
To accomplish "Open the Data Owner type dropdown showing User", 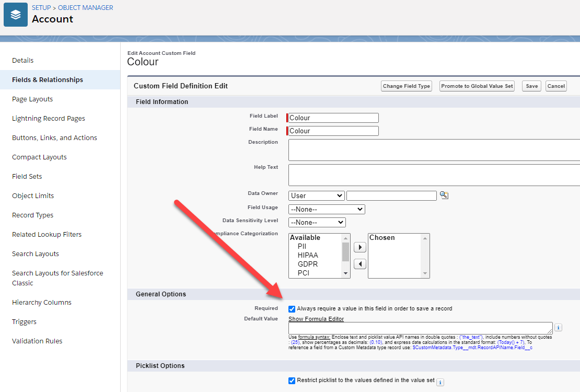I will coord(316,195).
